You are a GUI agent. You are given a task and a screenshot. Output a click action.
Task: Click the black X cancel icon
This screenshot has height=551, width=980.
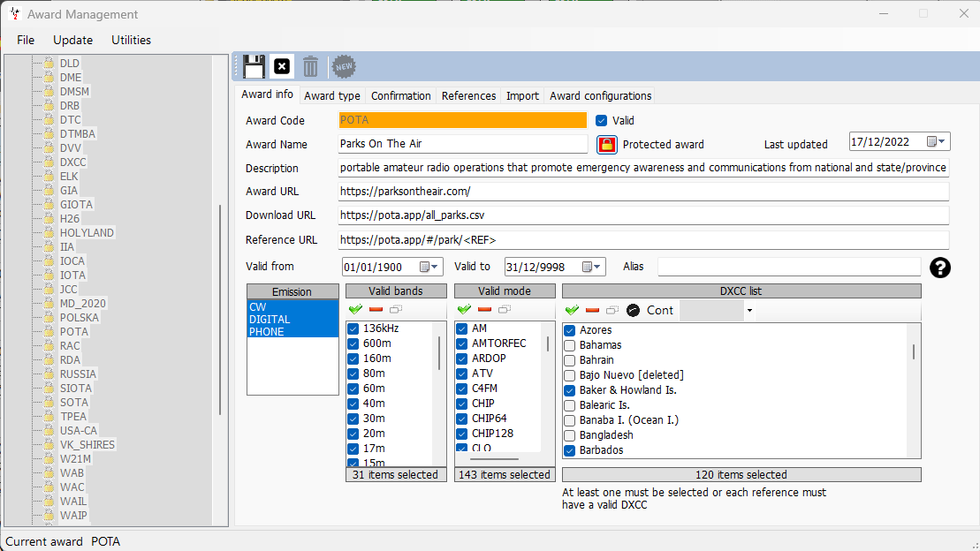282,66
